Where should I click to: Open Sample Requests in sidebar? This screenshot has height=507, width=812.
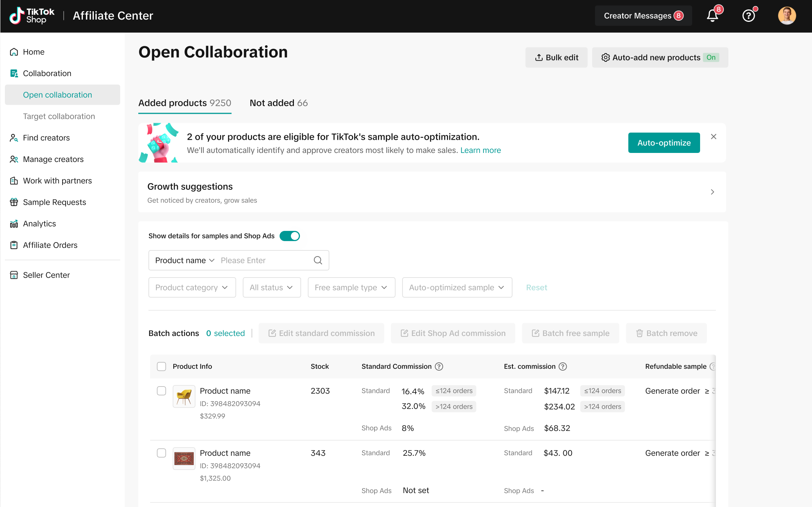point(54,202)
